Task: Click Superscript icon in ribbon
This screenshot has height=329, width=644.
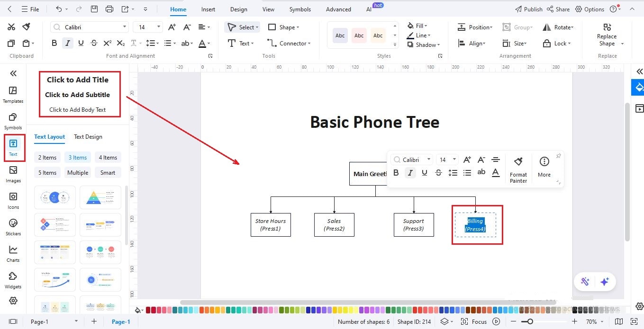Action: click(108, 43)
